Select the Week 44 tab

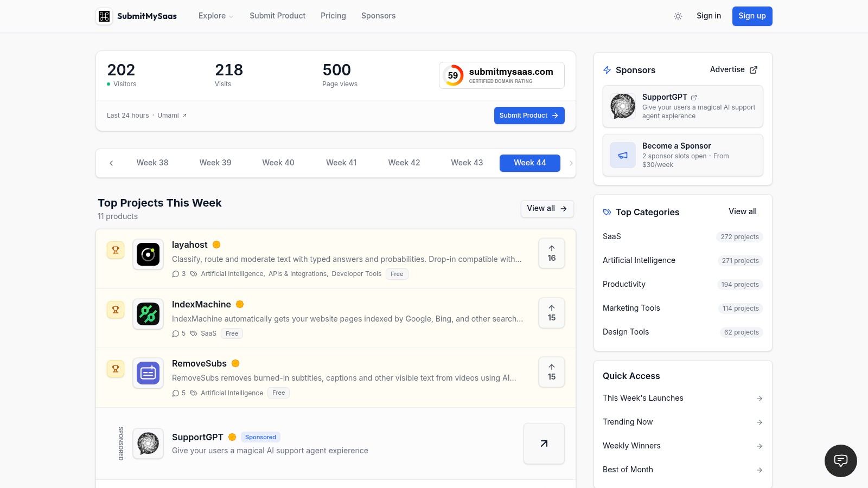click(x=530, y=163)
